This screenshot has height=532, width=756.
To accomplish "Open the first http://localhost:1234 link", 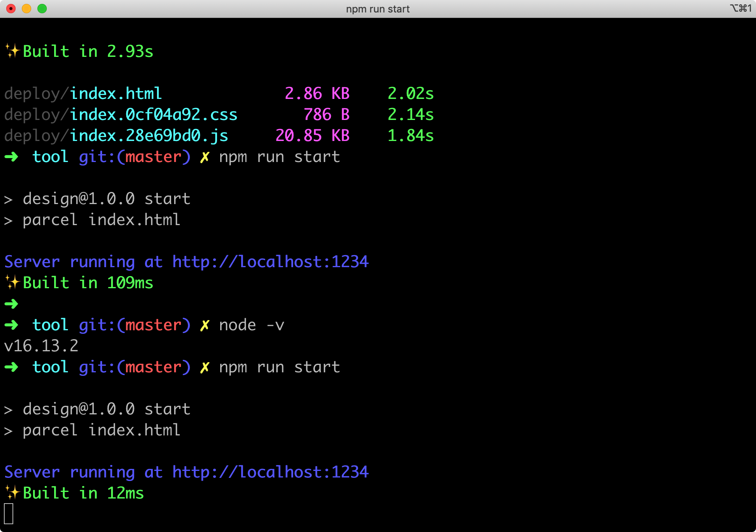I will pyautogui.click(x=270, y=261).
